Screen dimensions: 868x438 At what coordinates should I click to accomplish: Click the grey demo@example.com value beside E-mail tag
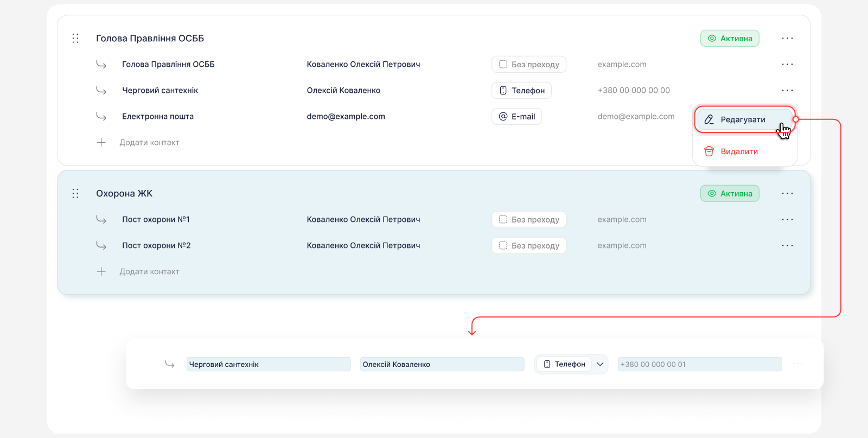636,116
